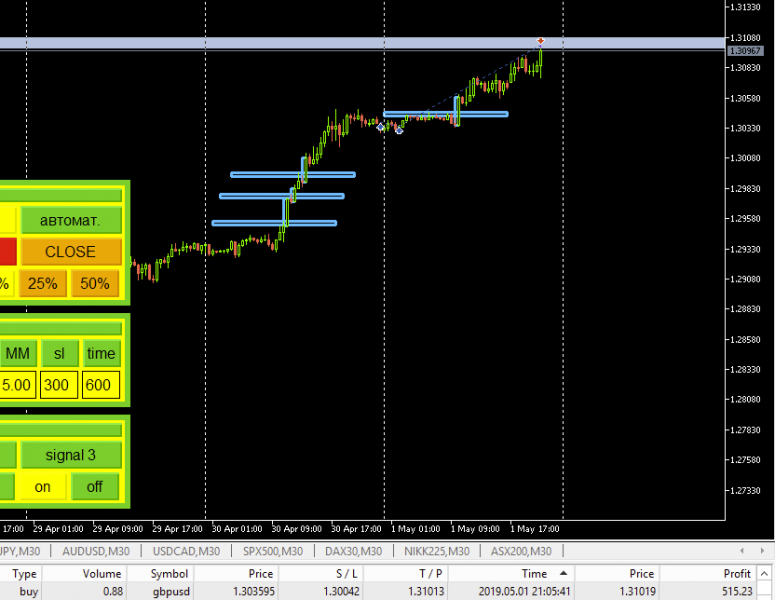Viewport: 775px width, 600px height.
Task: Click the 5.00 value field
Action: tap(17, 385)
